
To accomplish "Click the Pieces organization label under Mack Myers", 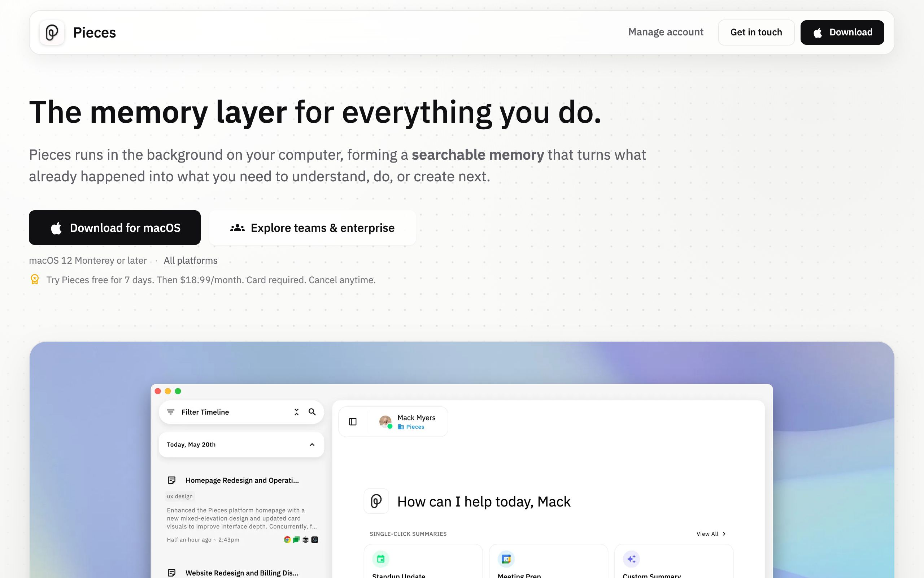I will pyautogui.click(x=411, y=427).
